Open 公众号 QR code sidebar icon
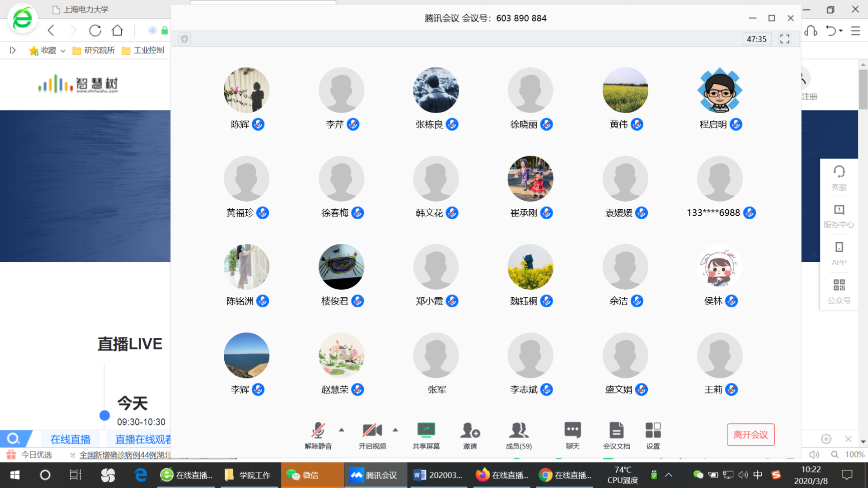Screen dimensions: 868x488 [x=839, y=292]
